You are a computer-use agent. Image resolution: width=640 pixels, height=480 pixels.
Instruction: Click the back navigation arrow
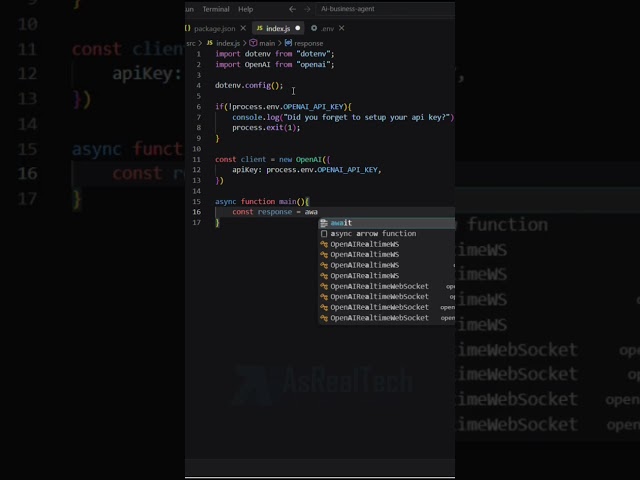point(292,9)
